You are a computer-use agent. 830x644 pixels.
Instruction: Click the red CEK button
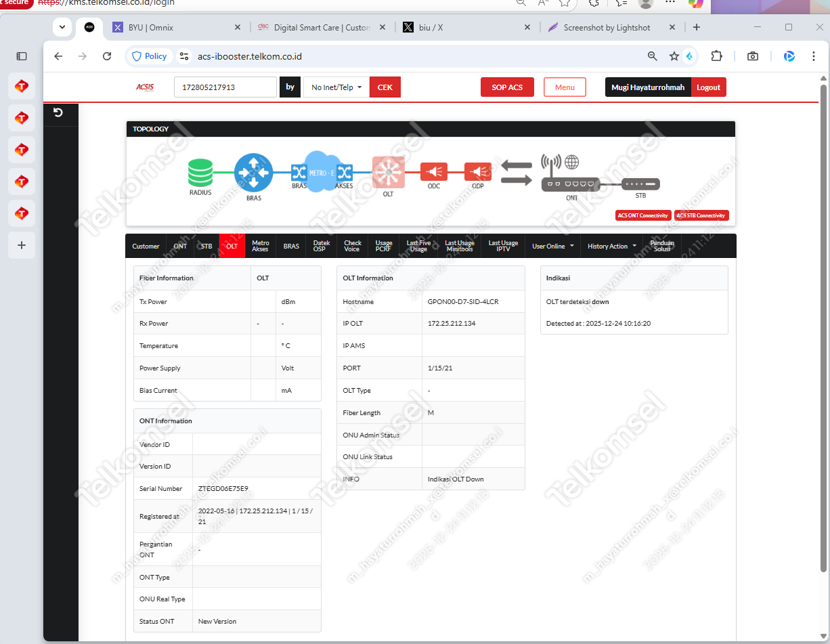coord(385,87)
